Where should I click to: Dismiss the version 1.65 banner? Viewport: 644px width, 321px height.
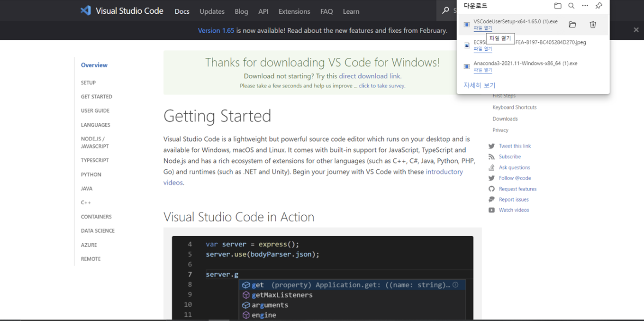(636, 30)
